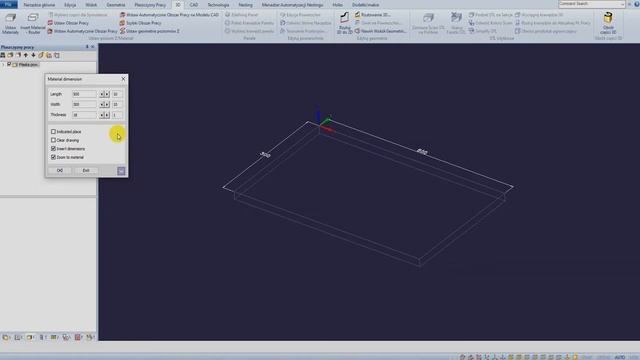Uncheck the Insert dimensions checkbox
The height and width of the screenshot is (360, 640).
tap(53, 149)
